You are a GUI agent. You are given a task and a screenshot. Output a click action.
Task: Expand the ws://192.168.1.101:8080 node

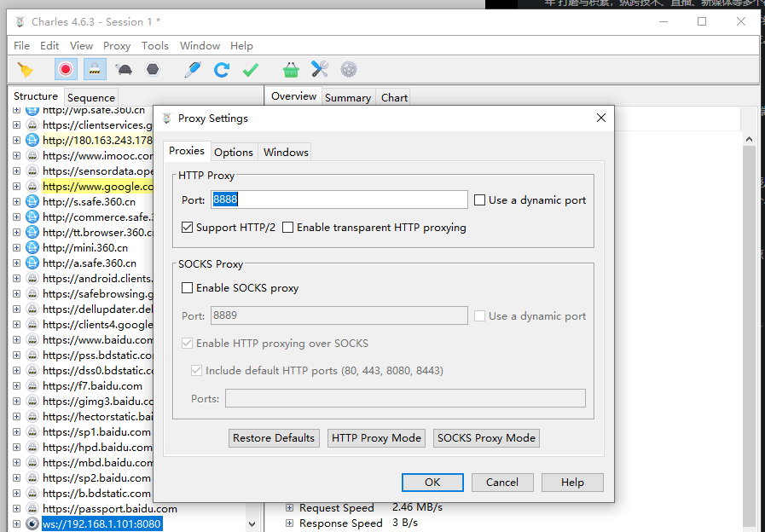coord(16,524)
